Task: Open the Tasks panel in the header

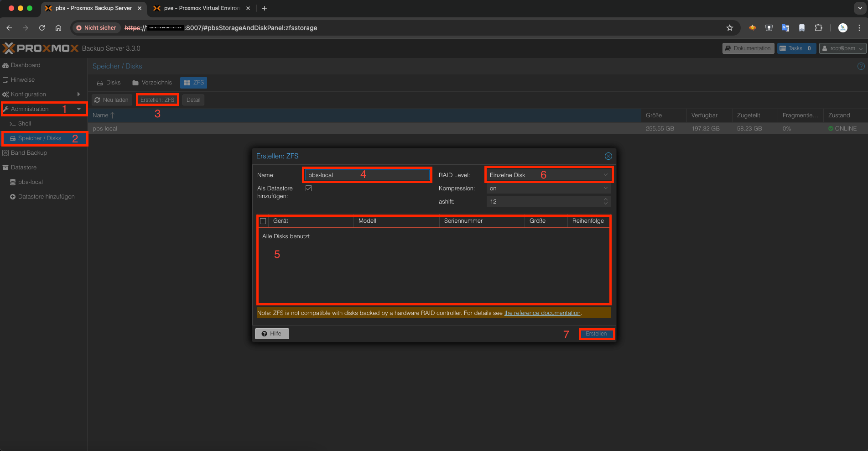Action: 795,48
